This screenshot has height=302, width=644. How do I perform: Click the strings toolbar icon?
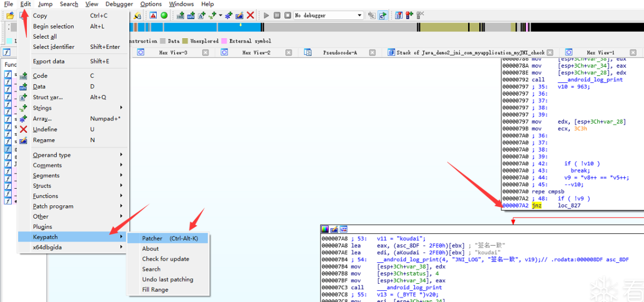pos(211,15)
